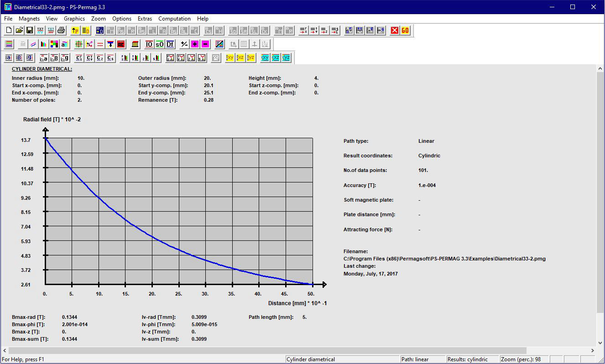Click the vertical scrollbar down arrow
Image resolution: width=605 pixels, height=364 pixels.
point(600,343)
